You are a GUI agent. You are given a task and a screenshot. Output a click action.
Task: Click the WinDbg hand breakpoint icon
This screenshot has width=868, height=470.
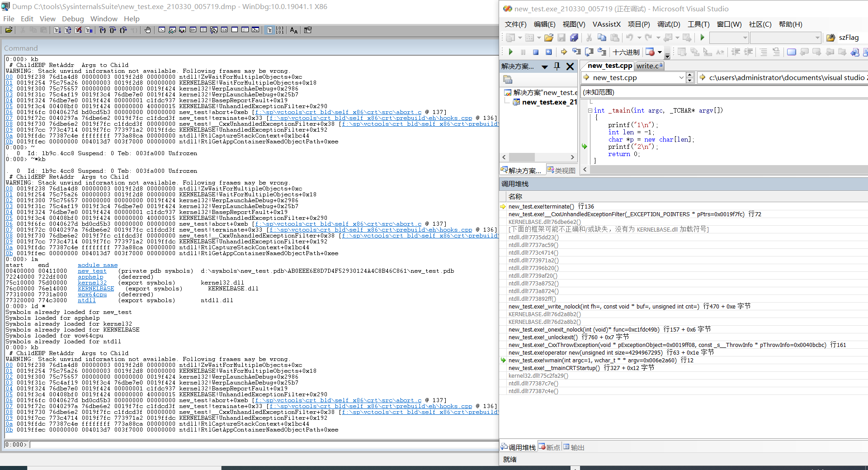[x=148, y=30]
